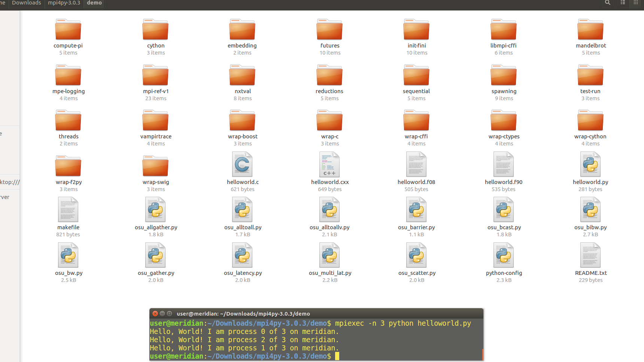Select the helloworld.f08 file icon
This screenshot has height=362, width=644.
pyautogui.click(x=416, y=164)
